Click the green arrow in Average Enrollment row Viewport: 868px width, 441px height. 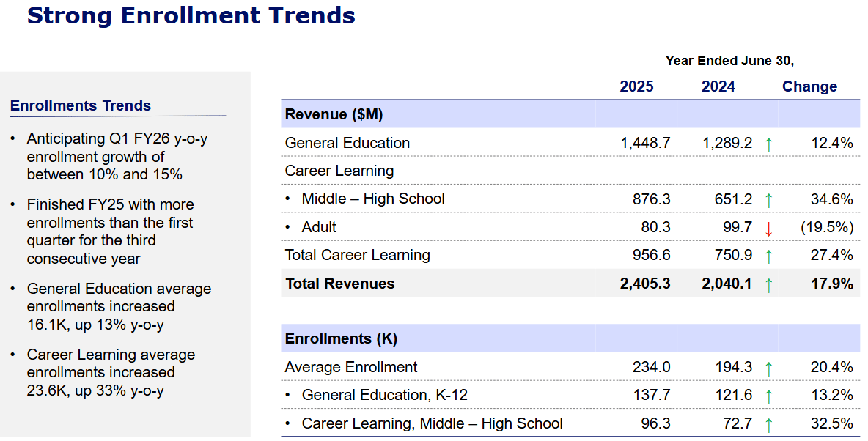(x=768, y=368)
